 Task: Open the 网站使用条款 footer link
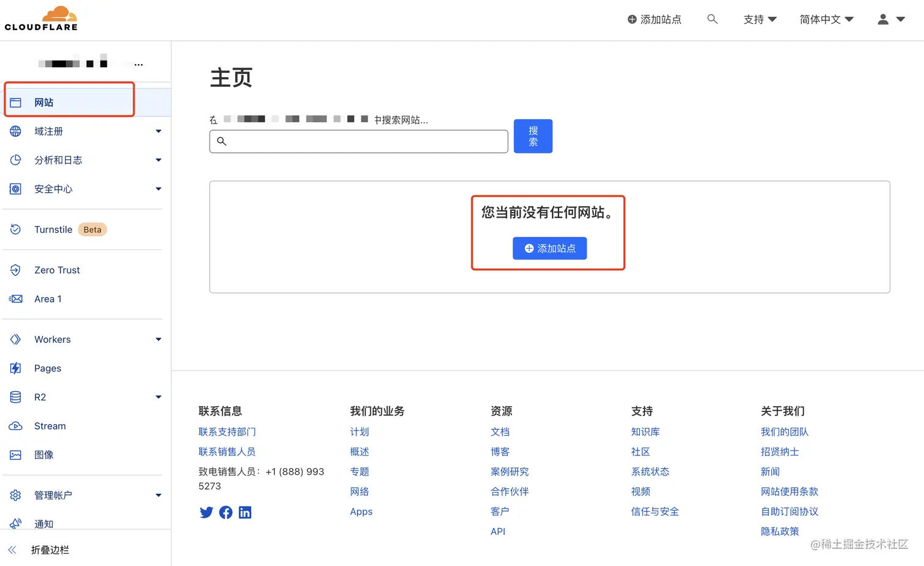click(x=790, y=491)
